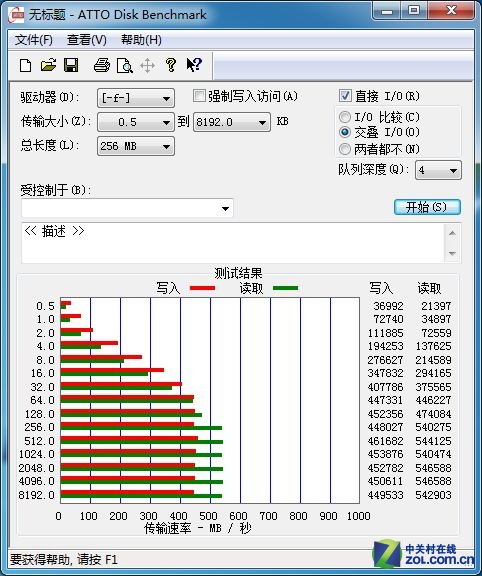Select the 交叠 I/O radio option
482x576 pixels.
pos(345,132)
